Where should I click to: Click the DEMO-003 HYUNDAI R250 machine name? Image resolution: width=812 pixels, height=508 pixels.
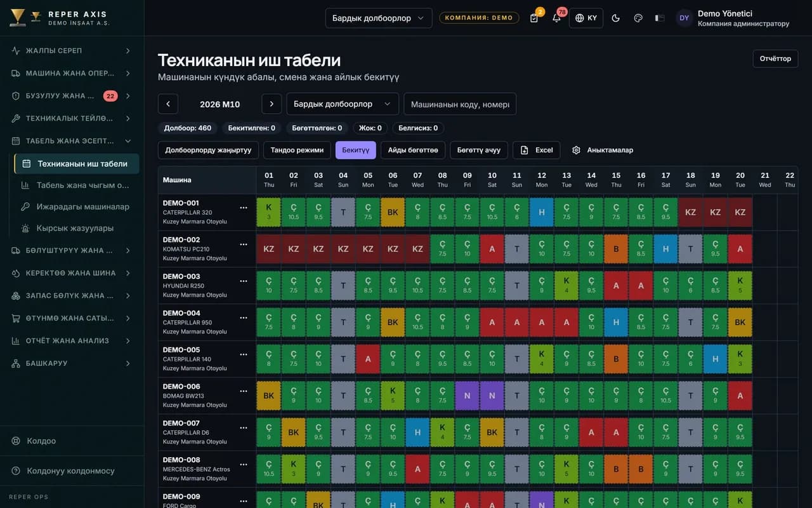tap(195, 285)
